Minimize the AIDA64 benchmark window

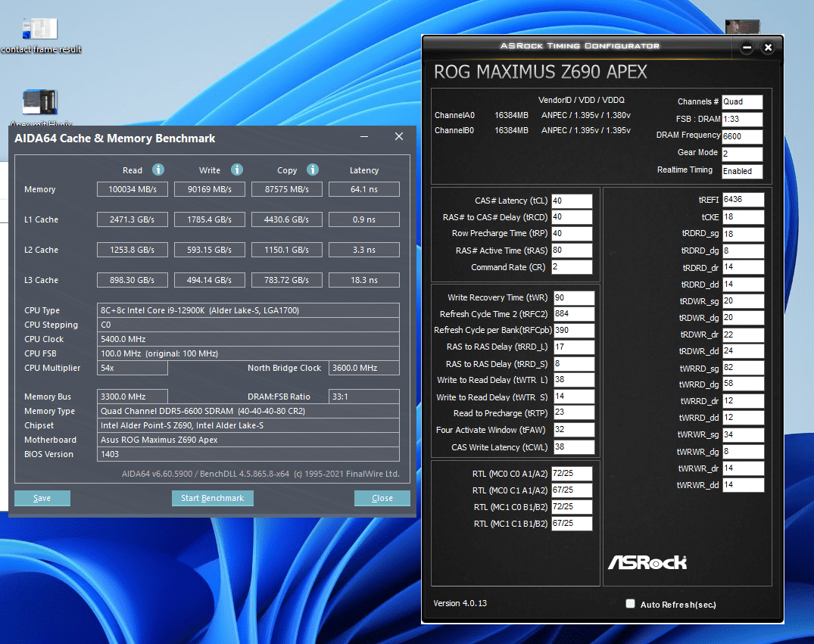(x=364, y=136)
